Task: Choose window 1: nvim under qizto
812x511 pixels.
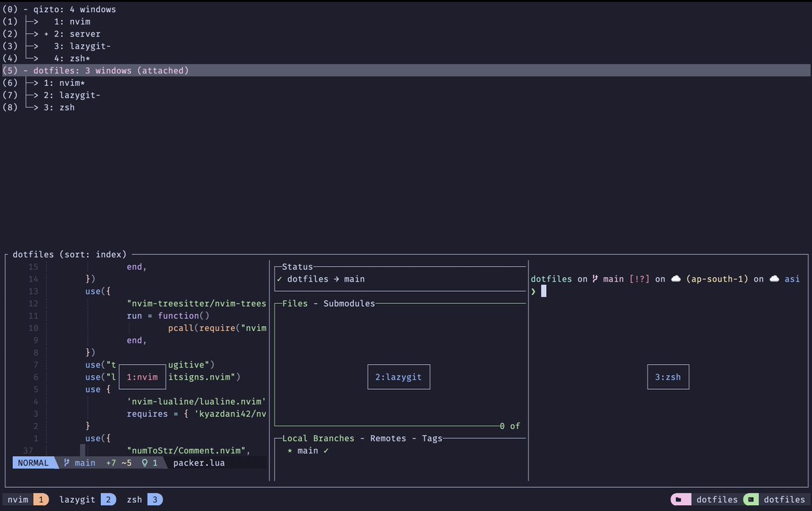Action: [x=406, y=22]
